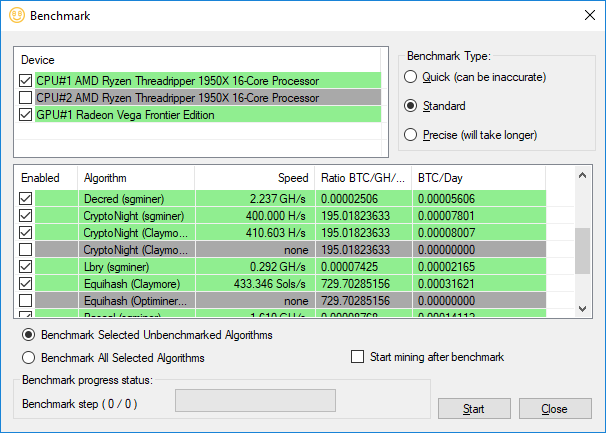Image resolution: width=606 pixels, height=433 pixels.
Task: Click BTC/Day value 0.00008007
Action: pos(446,233)
